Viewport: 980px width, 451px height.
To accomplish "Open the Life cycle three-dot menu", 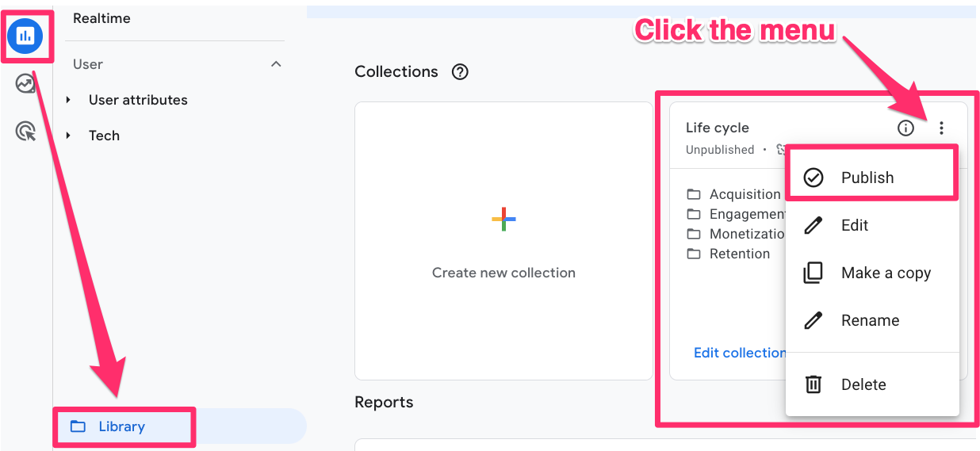I will [941, 128].
